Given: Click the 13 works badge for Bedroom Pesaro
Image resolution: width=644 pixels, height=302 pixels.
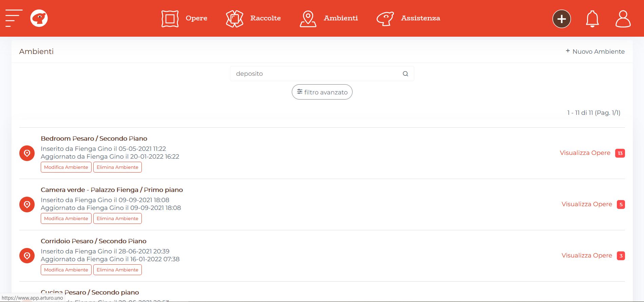Looking at the screenshot, I should pos(620,153).
